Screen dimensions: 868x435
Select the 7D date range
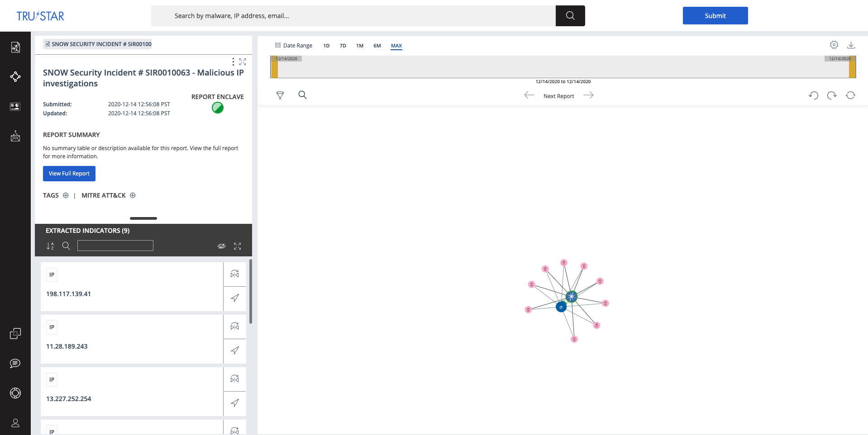click(343, 46)
